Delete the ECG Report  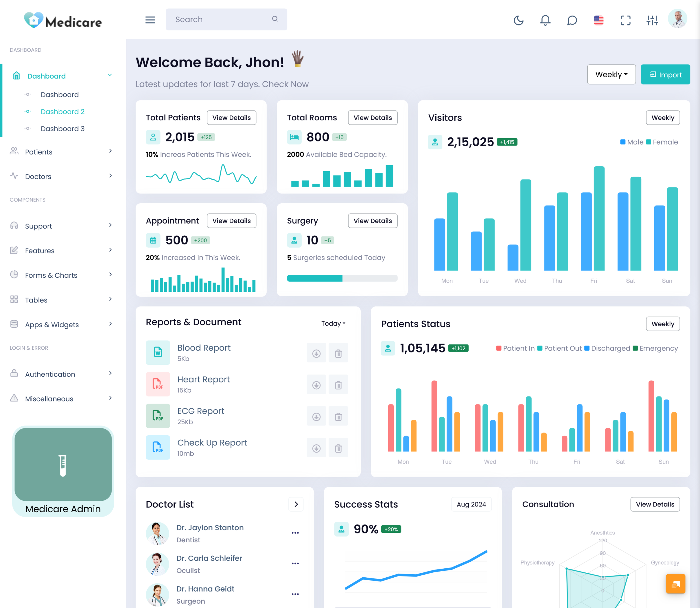click(338, 416)
